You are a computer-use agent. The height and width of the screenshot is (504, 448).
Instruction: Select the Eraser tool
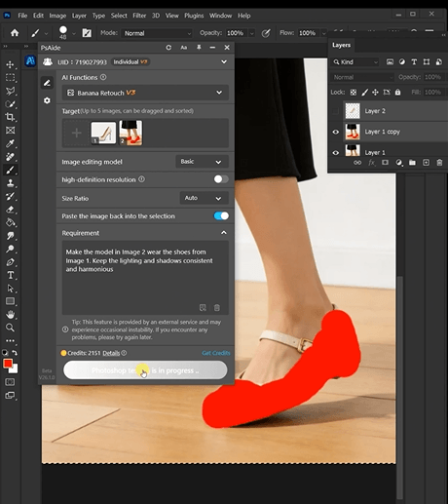(x=10, y=210)
